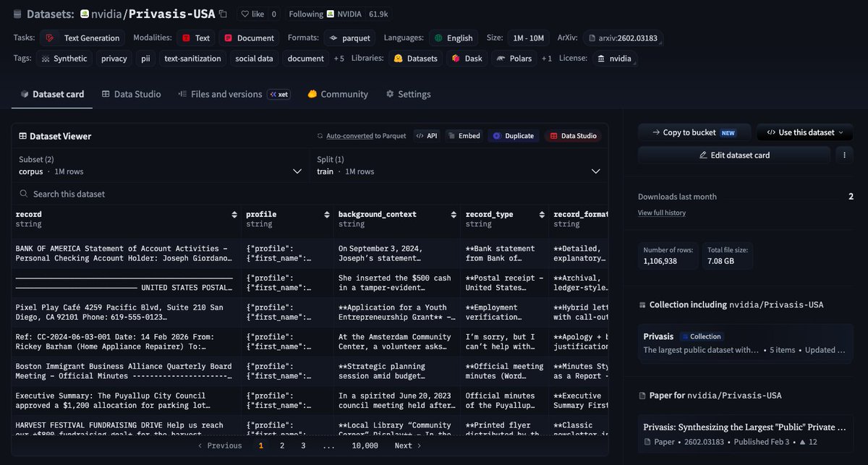Screen dimensions: 868x465
Task: Click the xet badge on Files and versions
Action: [279, 94]
